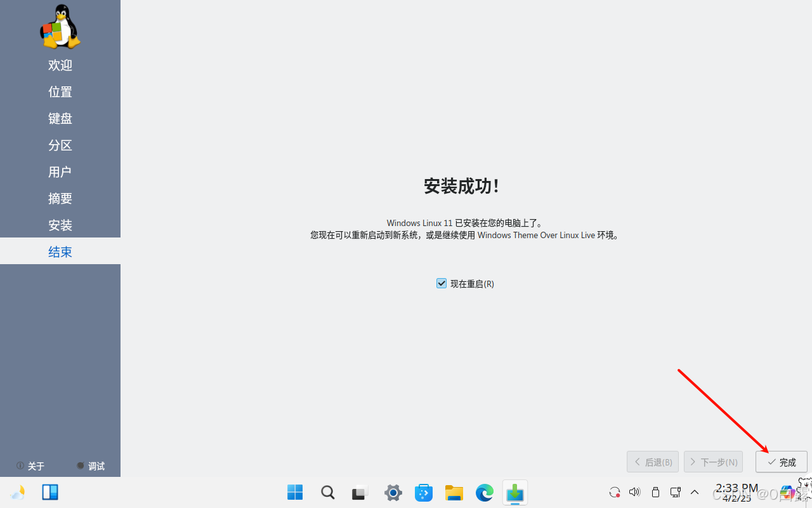
Task: Open the clock showing 2:33 PM
Action: 737,492
